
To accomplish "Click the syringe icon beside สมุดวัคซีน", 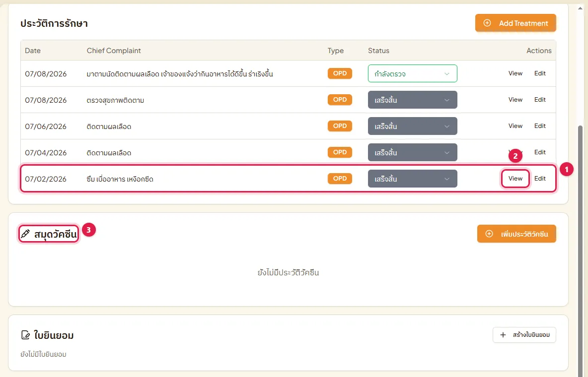I will (25, 234).
